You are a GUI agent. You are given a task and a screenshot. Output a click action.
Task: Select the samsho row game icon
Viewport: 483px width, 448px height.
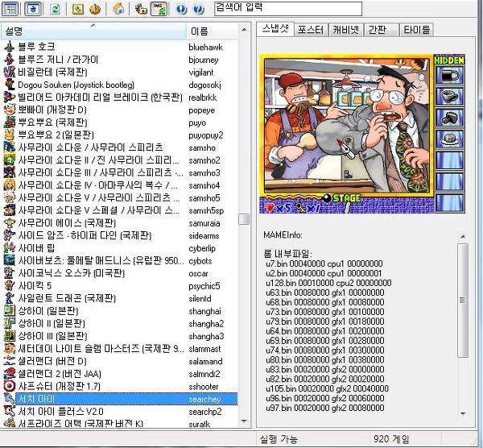click(9, 147)
